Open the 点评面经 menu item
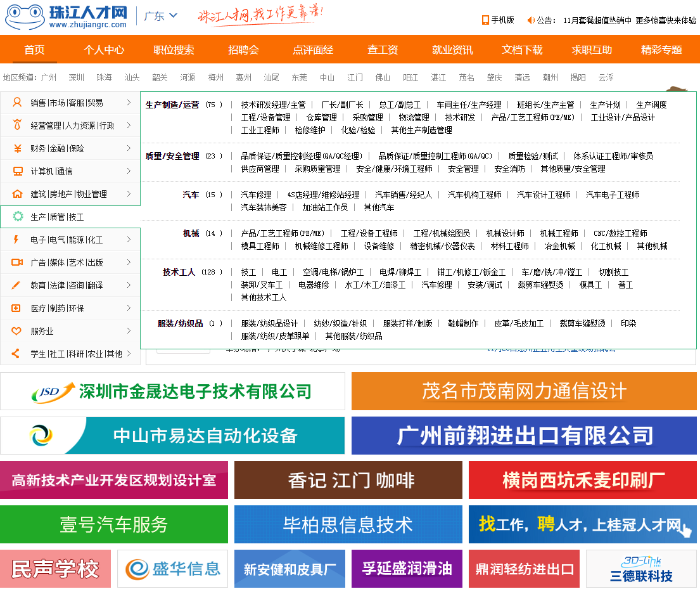700x589 pixels. (x=313, y=49)
